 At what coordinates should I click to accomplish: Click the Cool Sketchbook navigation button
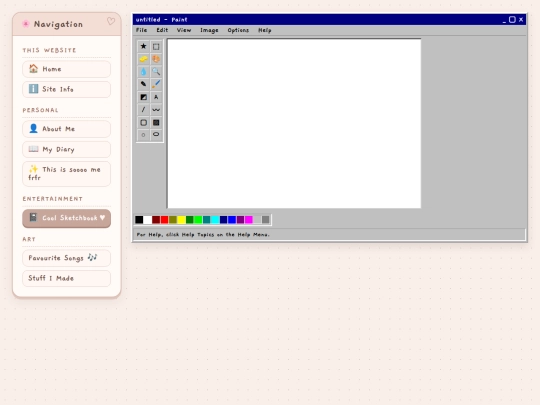(66, 218)
